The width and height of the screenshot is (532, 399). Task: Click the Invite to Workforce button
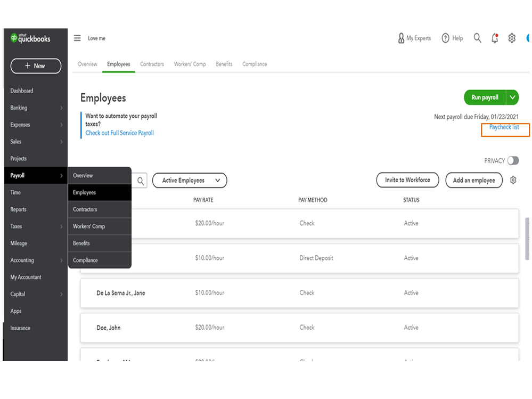[407, 180]
